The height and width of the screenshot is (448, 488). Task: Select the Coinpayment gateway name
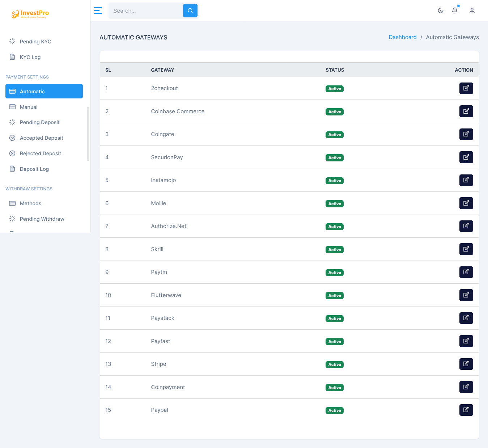(168, 387)
